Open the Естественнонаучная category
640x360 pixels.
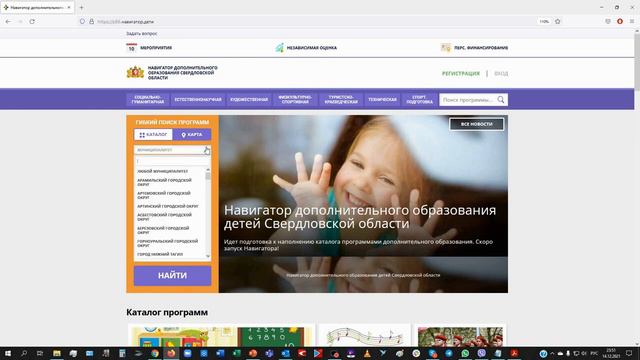pos(198,100)
